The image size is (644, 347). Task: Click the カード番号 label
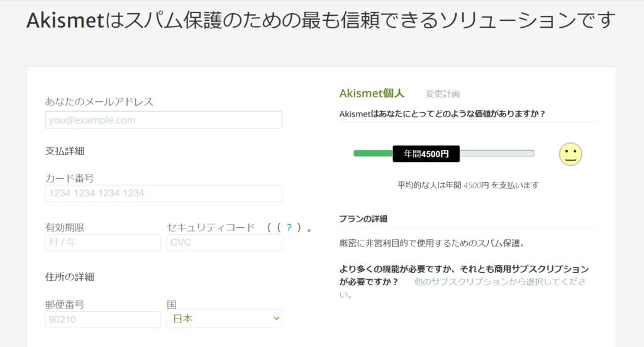click(x=70, y=178)
